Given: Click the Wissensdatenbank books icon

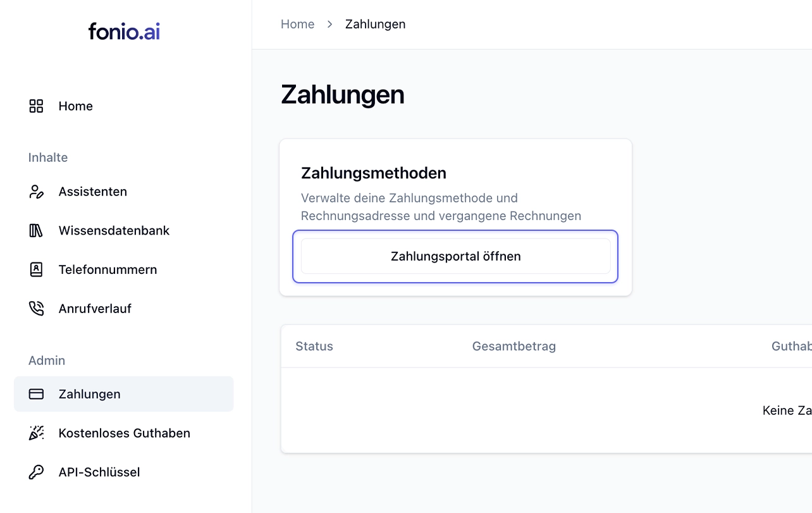Looking at the screenshot, I should coord(36,231).
